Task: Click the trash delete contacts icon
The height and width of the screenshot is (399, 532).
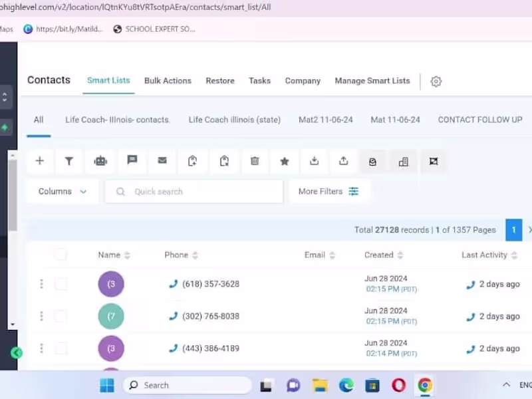Action: [x=255, y=161]
